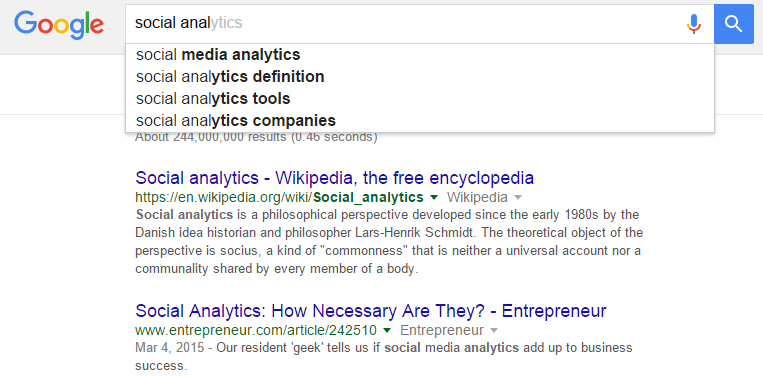The image size is (763, 376).
Task: Click the Google logo
Action: (x=59, y=24)
